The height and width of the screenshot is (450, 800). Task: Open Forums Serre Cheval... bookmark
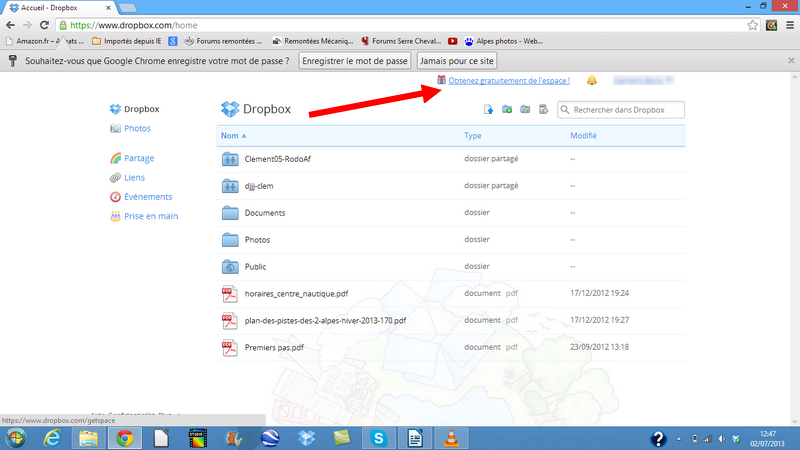tap(401, 41)
